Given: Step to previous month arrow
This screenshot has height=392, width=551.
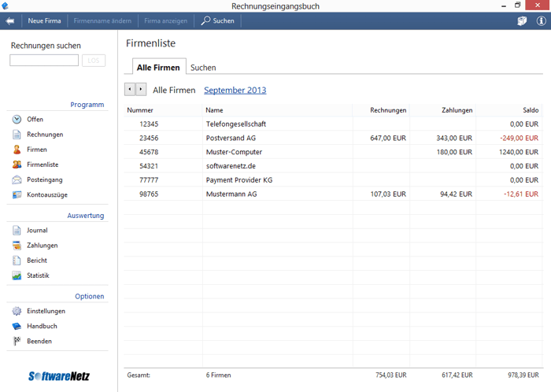Looking at the screenshot, I should click(x=130, y=90).
